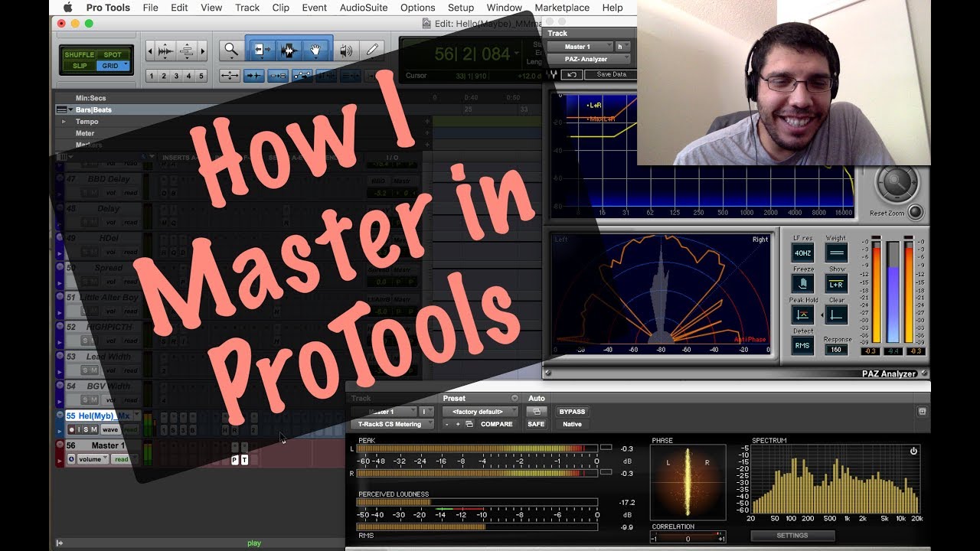Click the Clear button in PAZ
The image size is (980, 551).
point(836,315)
